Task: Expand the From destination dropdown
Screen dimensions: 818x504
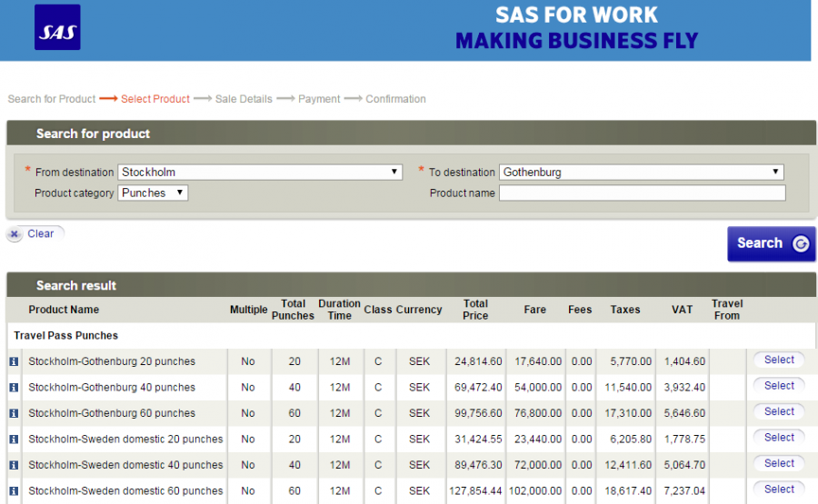Action: tap(260, 172)
